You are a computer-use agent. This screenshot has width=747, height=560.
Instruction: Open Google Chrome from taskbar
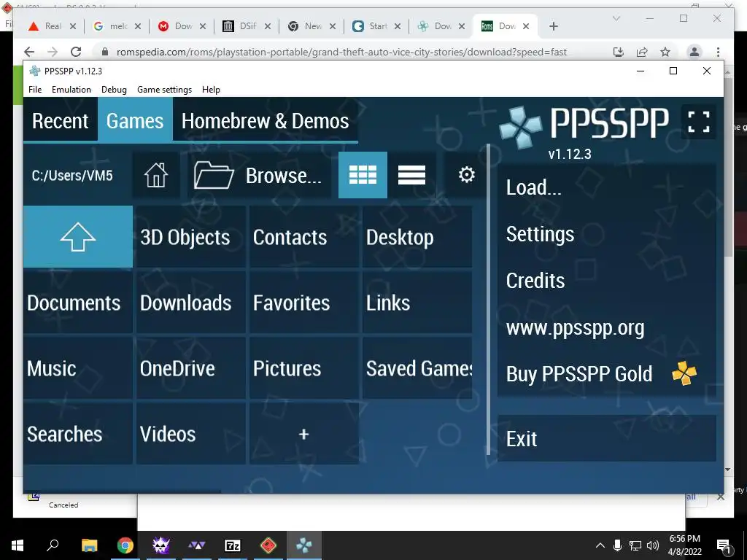pyautogui.click(x=125, y=545)
